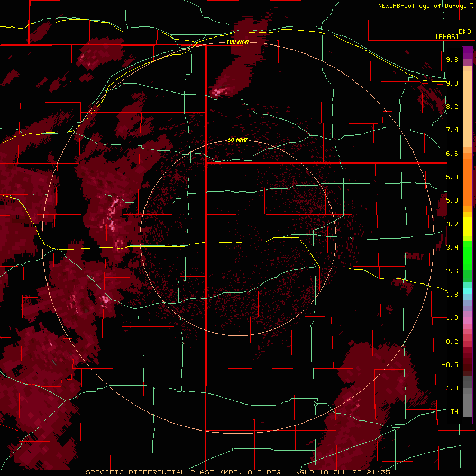Click the 2.6 scale value
Screen dimensions: 476x476
(452, 271)
